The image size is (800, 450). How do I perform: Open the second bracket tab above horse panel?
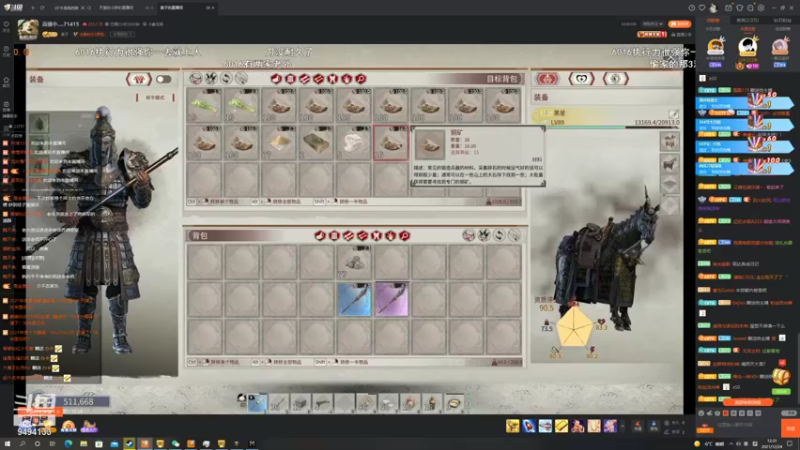point(581,79)
